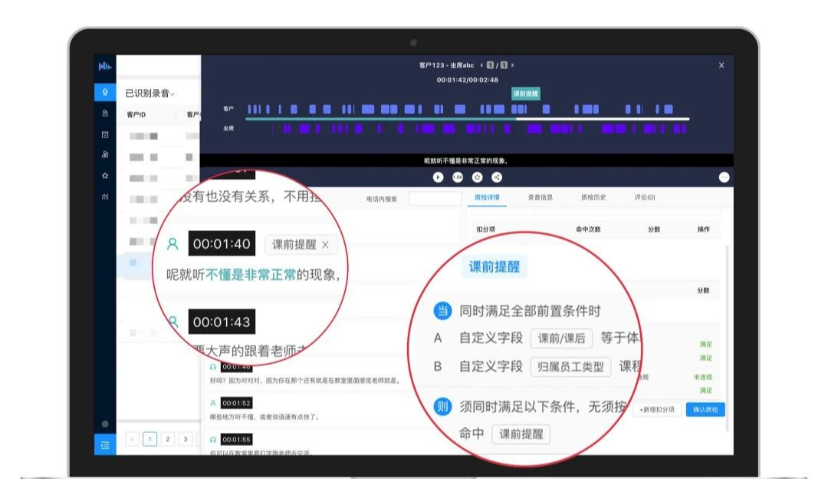This screenshot has height=479, width=828.
Task: Open the settings gear in sidebar
Action: click(105, 424)
